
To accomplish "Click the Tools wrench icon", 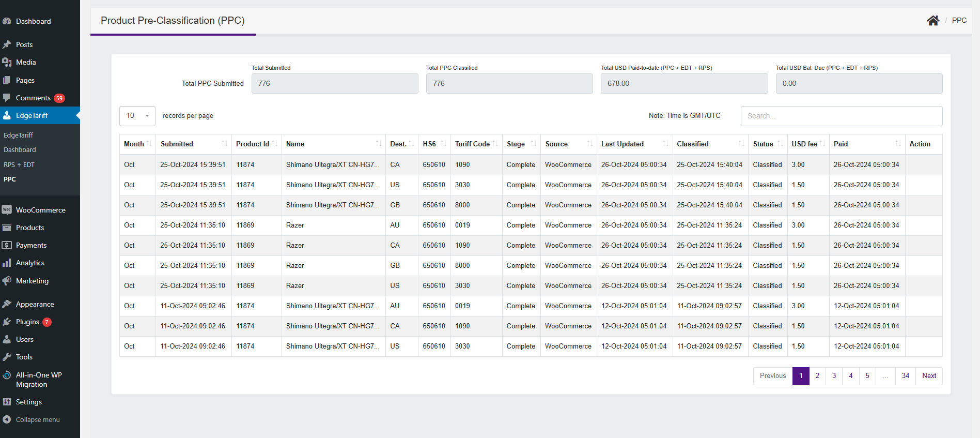I will tap(7, 357).
